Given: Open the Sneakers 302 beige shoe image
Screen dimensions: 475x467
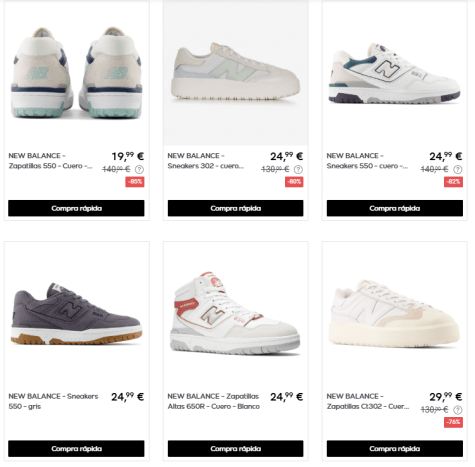Looking at the screenshot, I should click(x=236, y=73).
